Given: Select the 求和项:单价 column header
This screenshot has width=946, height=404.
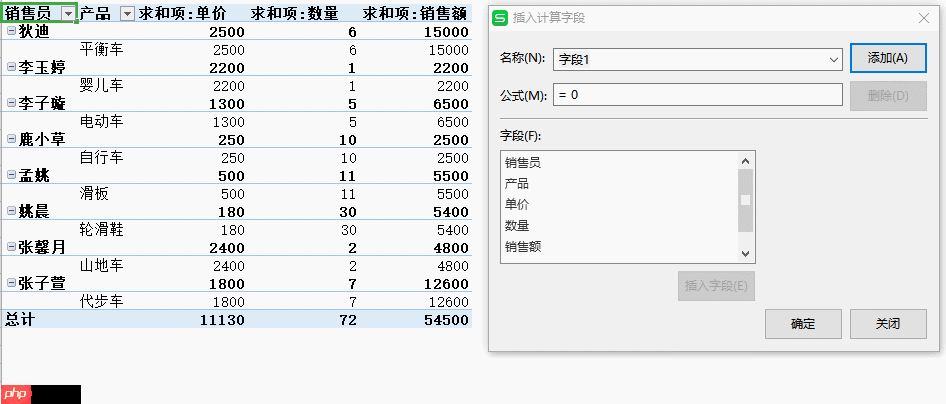Looking at the screenshot, I should click(x=182, y=14).
